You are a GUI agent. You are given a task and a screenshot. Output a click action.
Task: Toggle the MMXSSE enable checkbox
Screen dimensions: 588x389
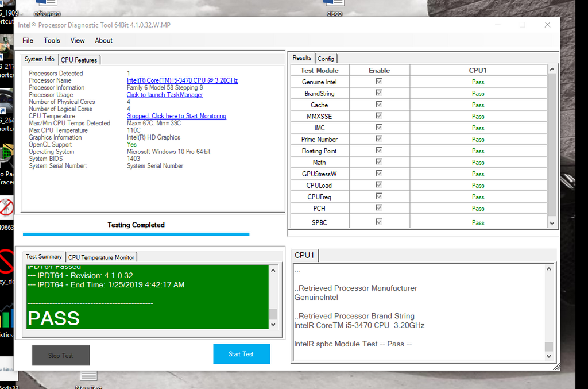pyautogui.click(x=379, y=115)
